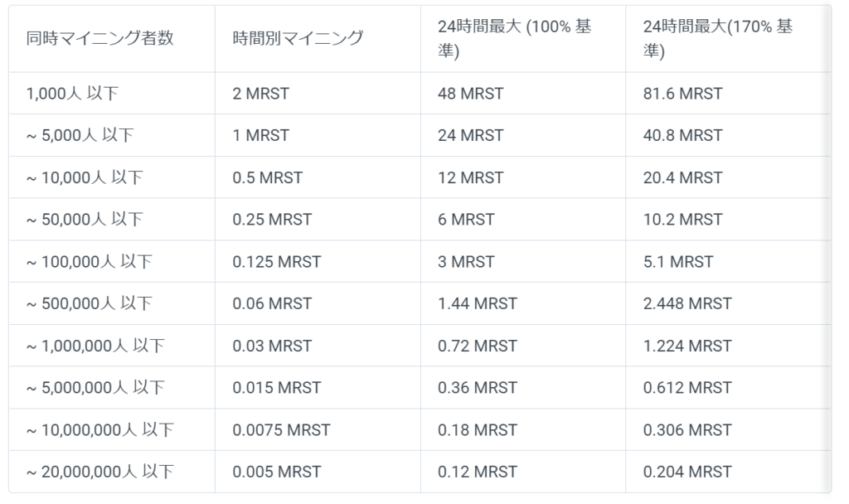849x504 pixels.
Task: Click the ~ 10,000人 以下 cell
Action: [85, 177]
